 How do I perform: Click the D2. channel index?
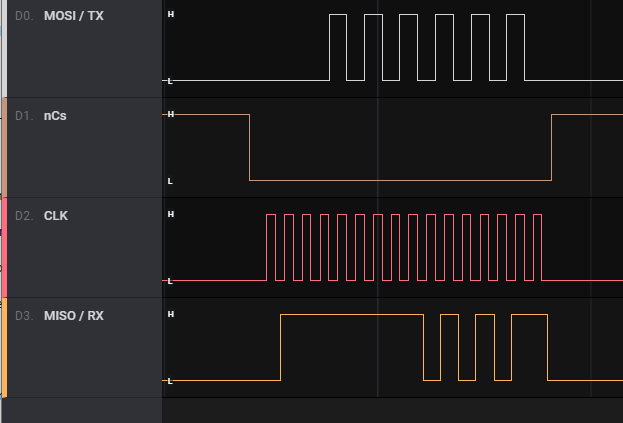(25, 216)
